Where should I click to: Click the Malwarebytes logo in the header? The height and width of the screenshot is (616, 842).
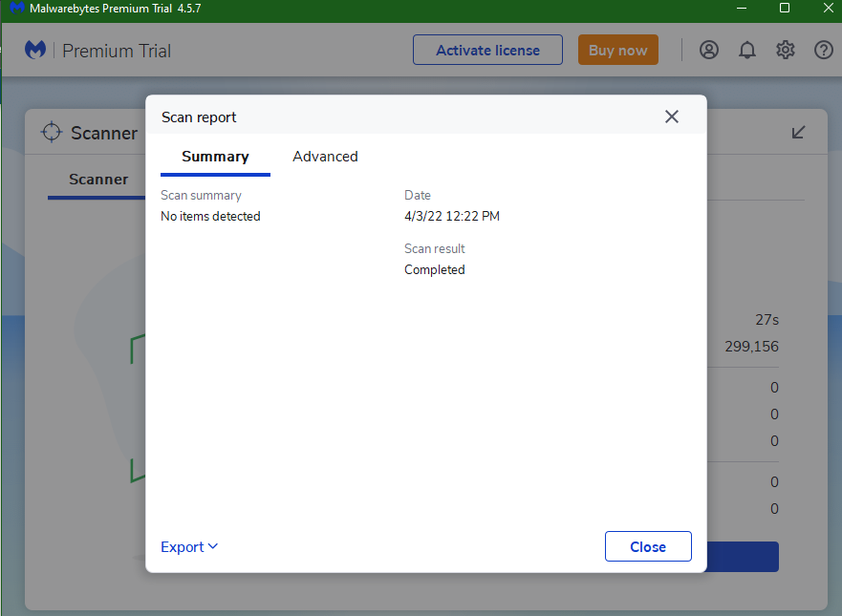[x=35, y=50]
